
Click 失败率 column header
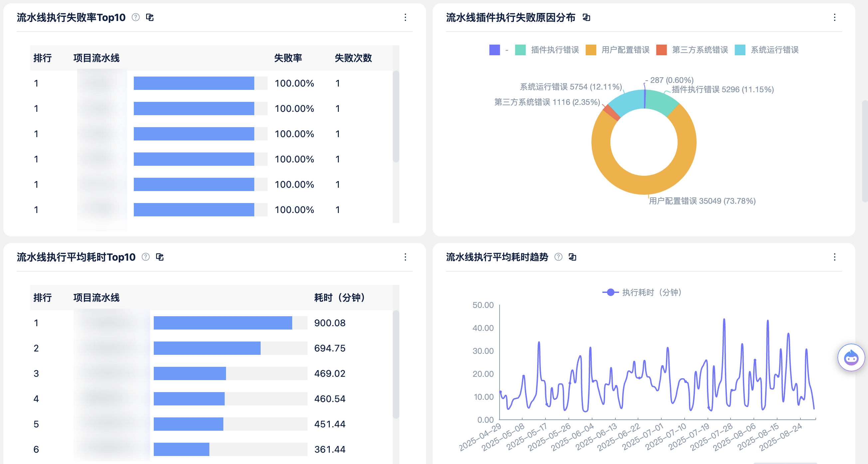point(288,58)
